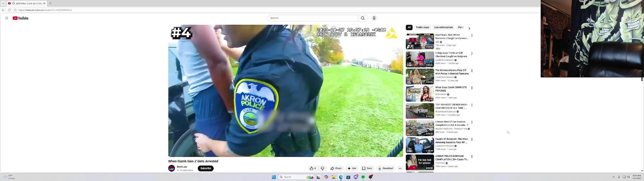Open File Explorer from the taskbar
The height and width of the screenshot is (181, 644).
coord(333,177)
